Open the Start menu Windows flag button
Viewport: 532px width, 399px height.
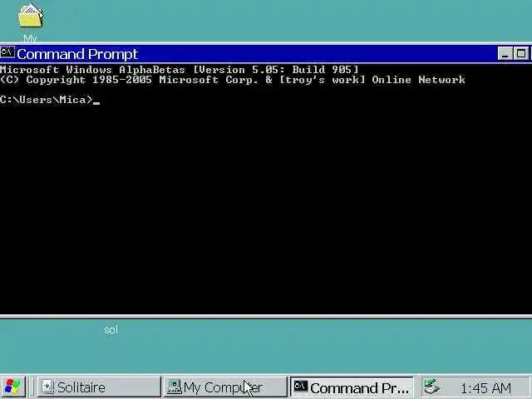tap(13, 387)
